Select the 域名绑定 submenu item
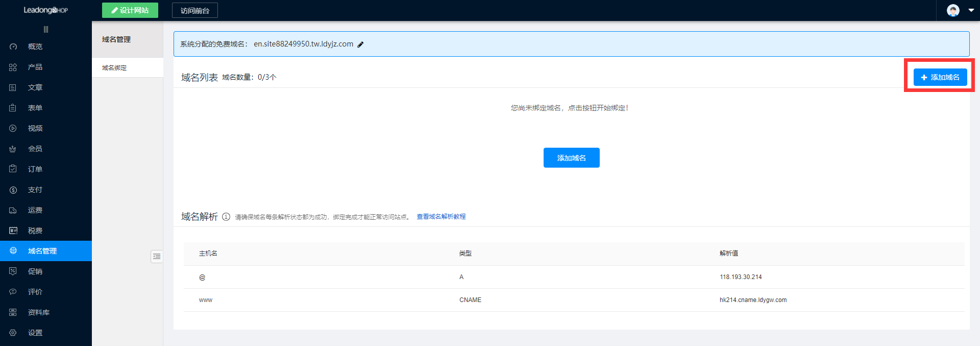 [114, 67]
